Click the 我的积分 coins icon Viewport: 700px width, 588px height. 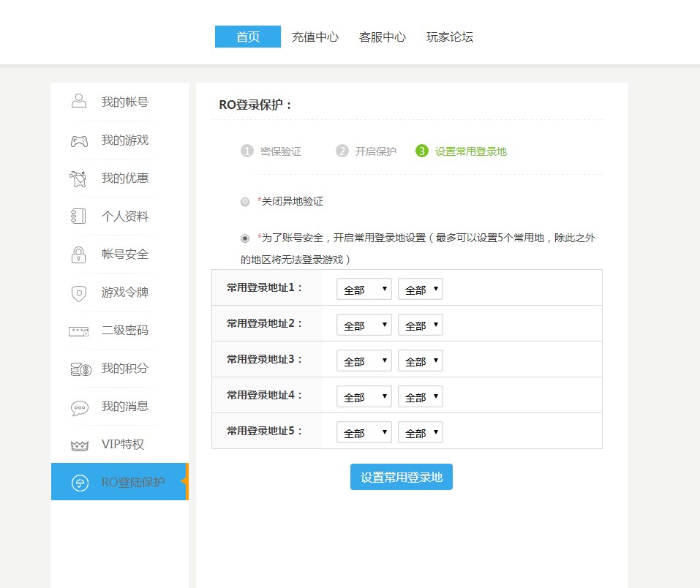pos(80,369)
